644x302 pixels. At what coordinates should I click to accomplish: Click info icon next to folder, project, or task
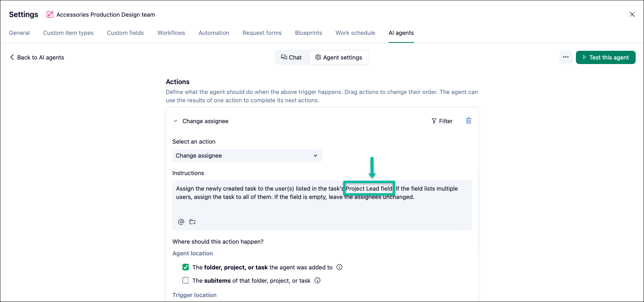click(x=339, y=267)
